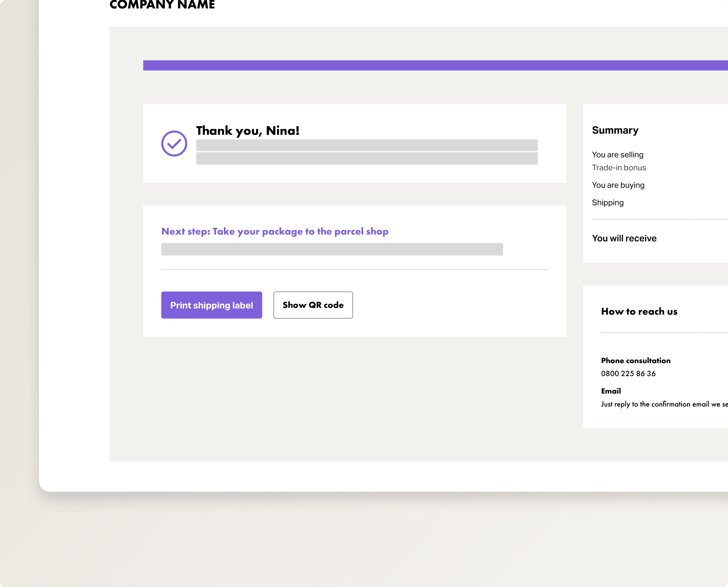This screenshot has height=587, width=728.
Task: Click the How to reach us heading
Action: (639, 312)
